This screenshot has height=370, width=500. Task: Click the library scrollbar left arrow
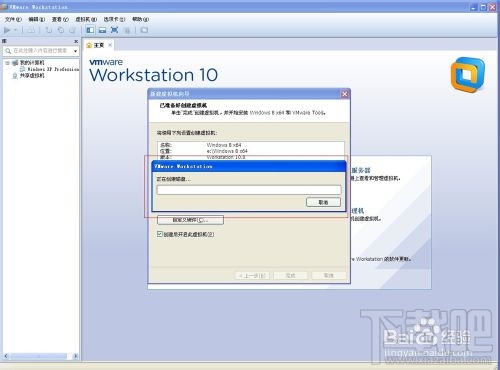(6, 356)
